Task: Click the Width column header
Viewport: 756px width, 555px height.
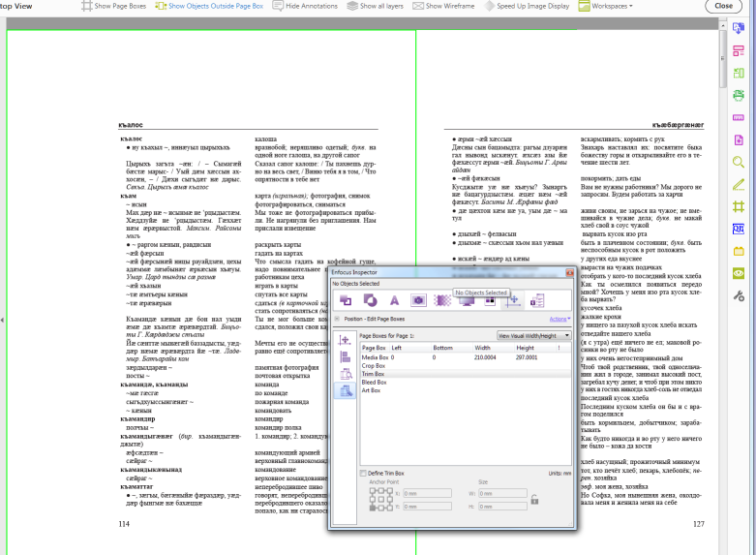Action: point(494,348)
